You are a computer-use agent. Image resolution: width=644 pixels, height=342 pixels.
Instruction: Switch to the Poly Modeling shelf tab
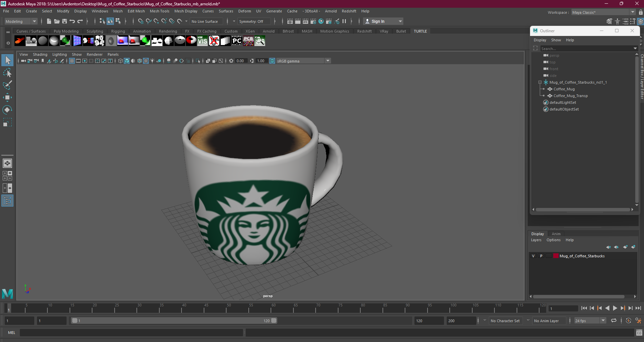[x=66, y=31]
